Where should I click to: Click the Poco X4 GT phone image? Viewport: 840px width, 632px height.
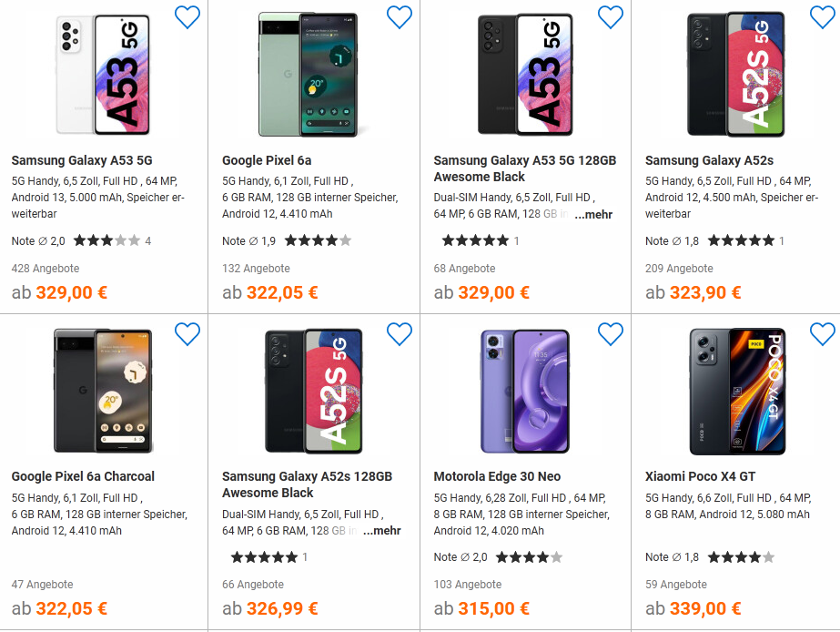click(x=736, y=392)
